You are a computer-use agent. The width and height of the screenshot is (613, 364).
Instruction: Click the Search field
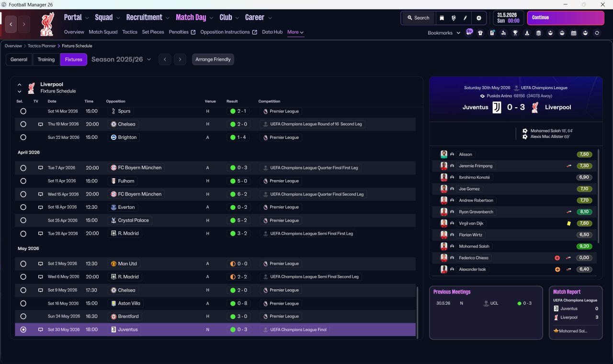(418, 18)
